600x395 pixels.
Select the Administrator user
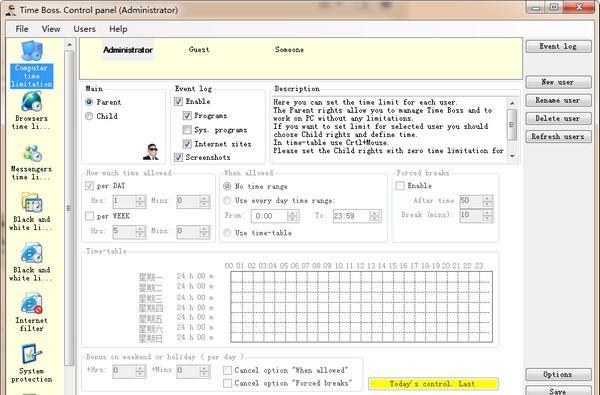pyautogui.click(x=128, y=50)
